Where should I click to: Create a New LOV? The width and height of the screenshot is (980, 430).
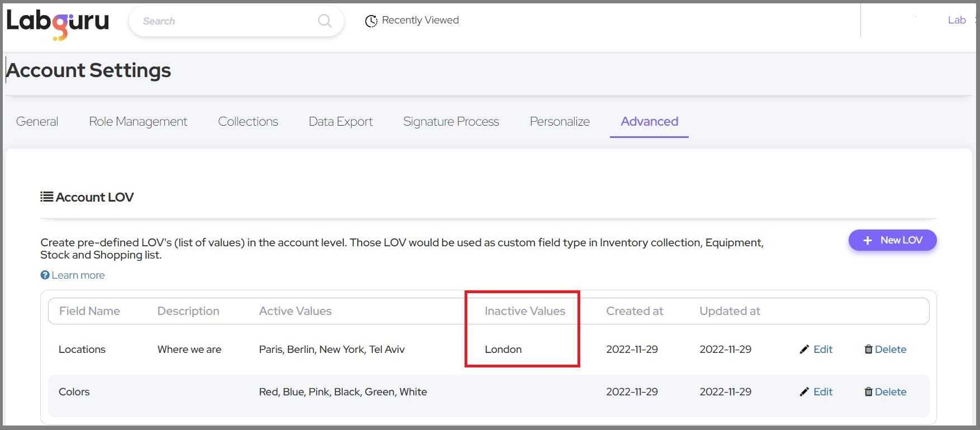click(x=892, y=240)
